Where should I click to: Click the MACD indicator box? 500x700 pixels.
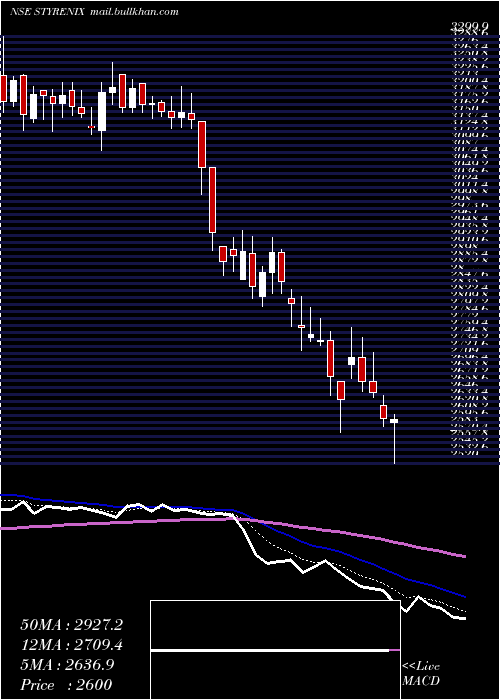275,650
